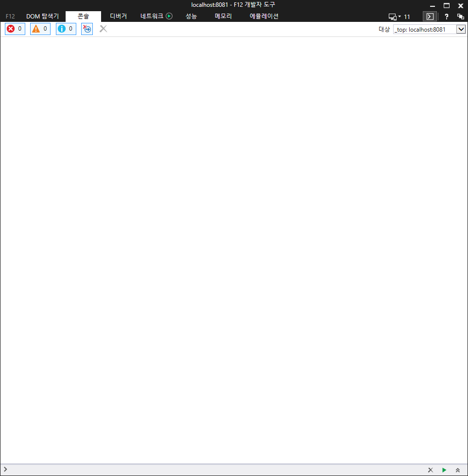
Task: Open the 메모리 tab
Action: (x=223, y=17)
